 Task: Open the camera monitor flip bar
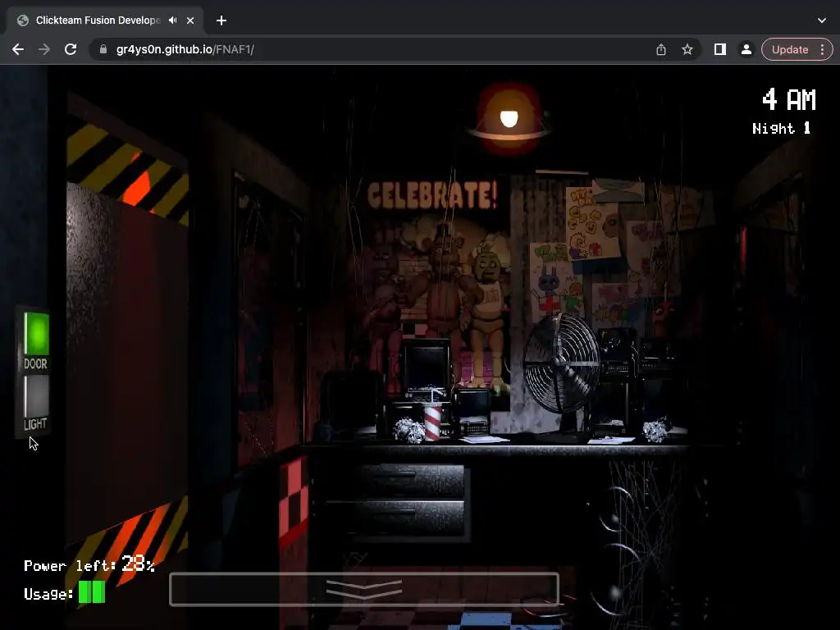click(364, 589)
